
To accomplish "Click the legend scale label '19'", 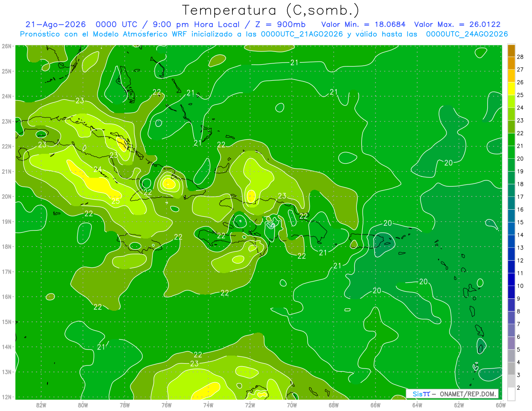I will coord(520,172).
